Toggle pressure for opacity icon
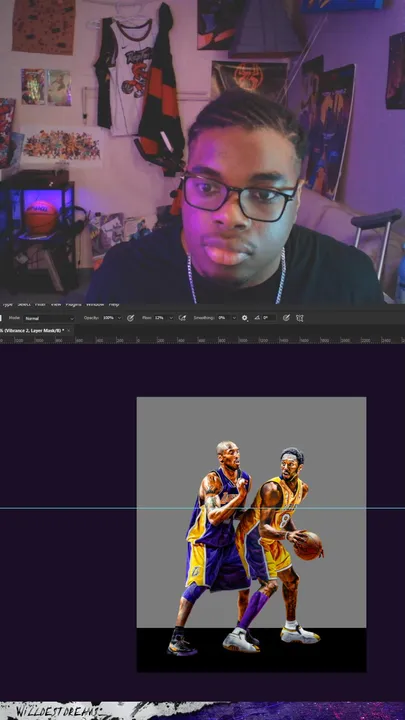Image resolution: width=405 pixels, height=720 pixels. (130, 318)
